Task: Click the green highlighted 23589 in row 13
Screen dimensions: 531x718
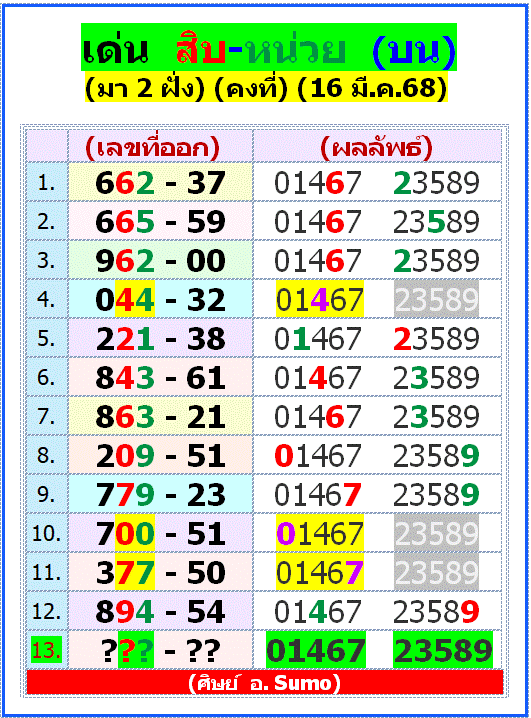Action: pos(443,650)
